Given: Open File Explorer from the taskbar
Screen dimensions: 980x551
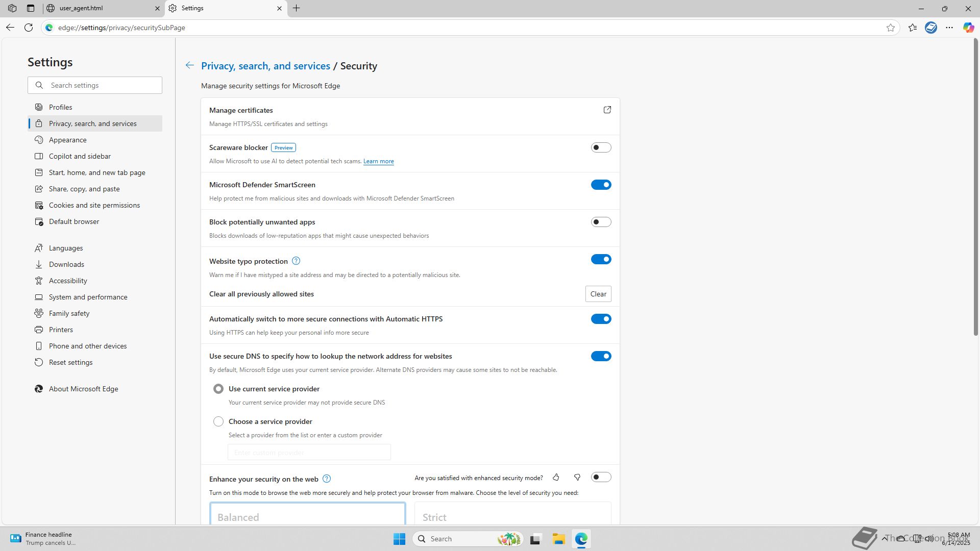Looking at the screenshot, I should 558,539.
